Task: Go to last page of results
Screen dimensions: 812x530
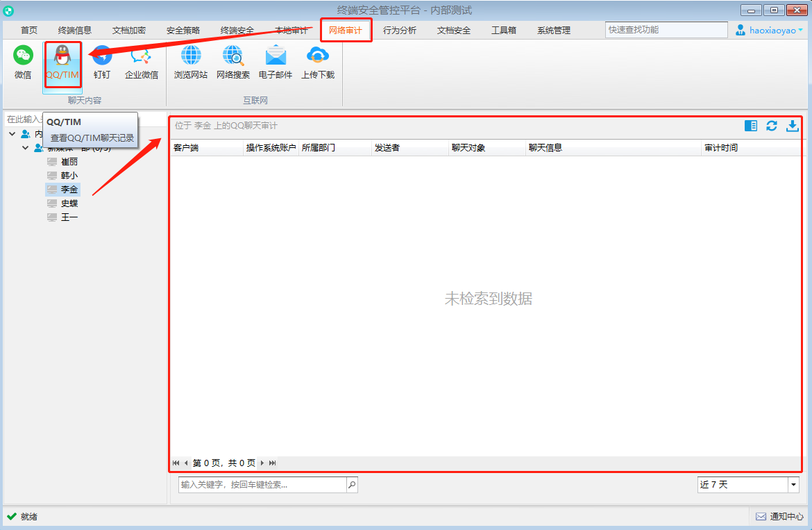Action: (x=272, y=463)
